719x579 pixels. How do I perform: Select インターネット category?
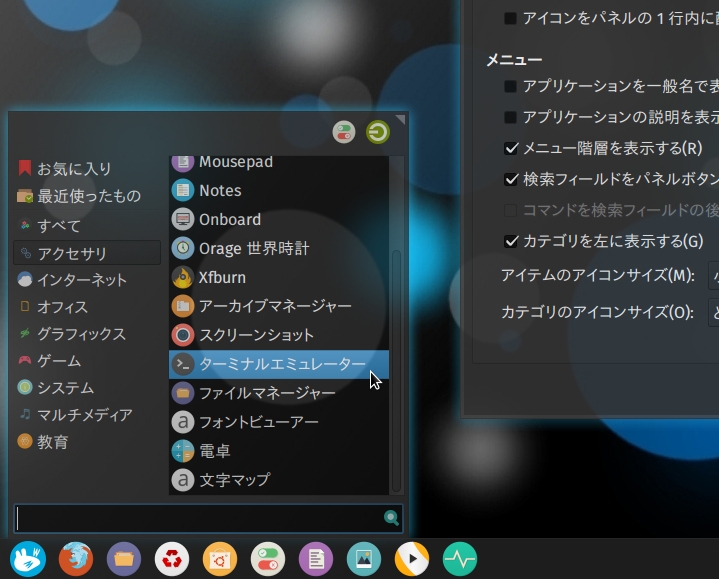(x=87, y=280)
